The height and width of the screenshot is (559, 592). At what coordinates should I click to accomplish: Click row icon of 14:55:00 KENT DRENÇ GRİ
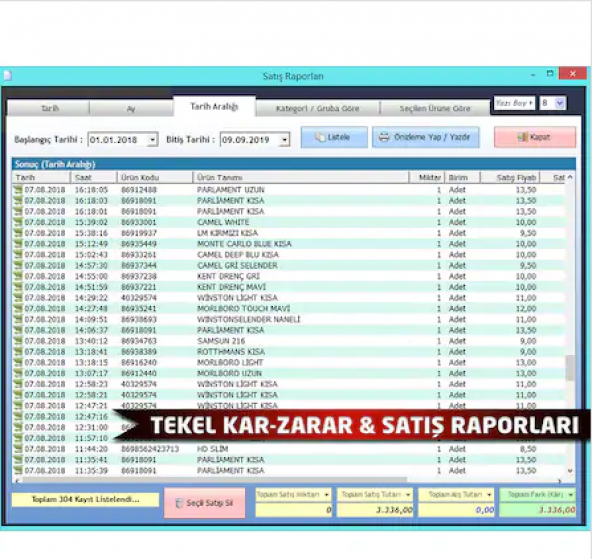[x=18, y=276]
